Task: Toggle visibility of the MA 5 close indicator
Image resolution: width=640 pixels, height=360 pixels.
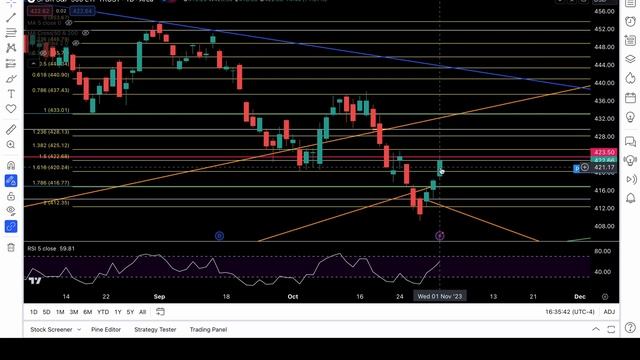Action: [x=69, y=23]
